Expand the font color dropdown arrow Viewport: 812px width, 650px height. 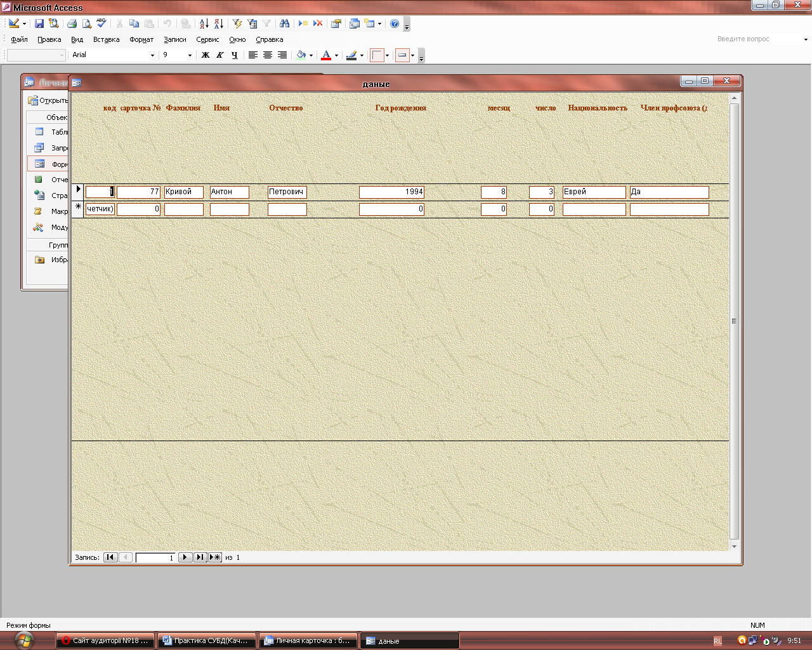coord(336,55)
